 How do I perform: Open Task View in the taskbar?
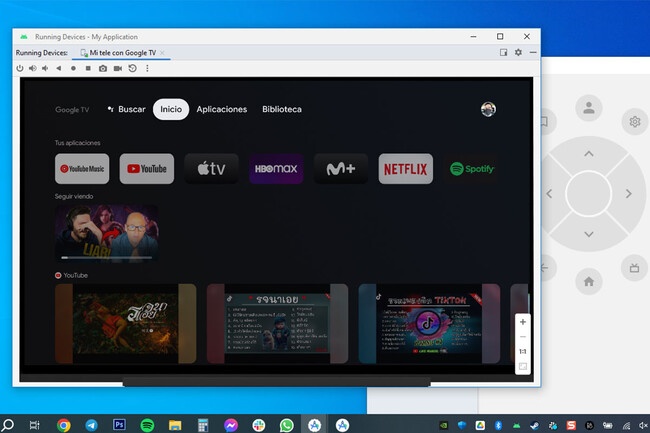[x=35, y=425]
